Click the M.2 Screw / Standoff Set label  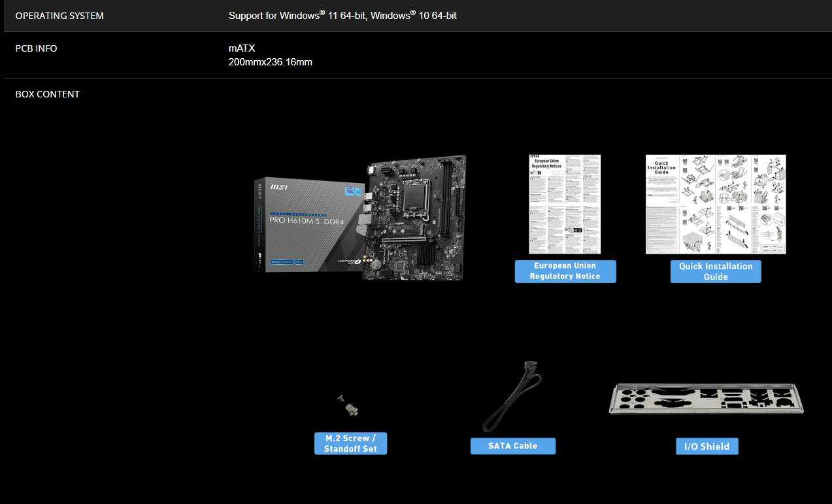point(350,443)
